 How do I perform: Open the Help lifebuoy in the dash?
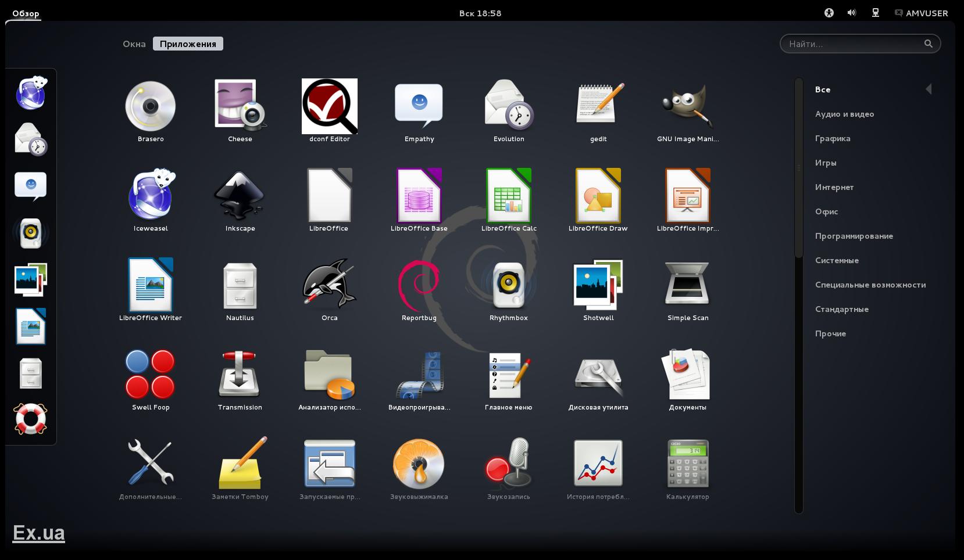point(30,419)
